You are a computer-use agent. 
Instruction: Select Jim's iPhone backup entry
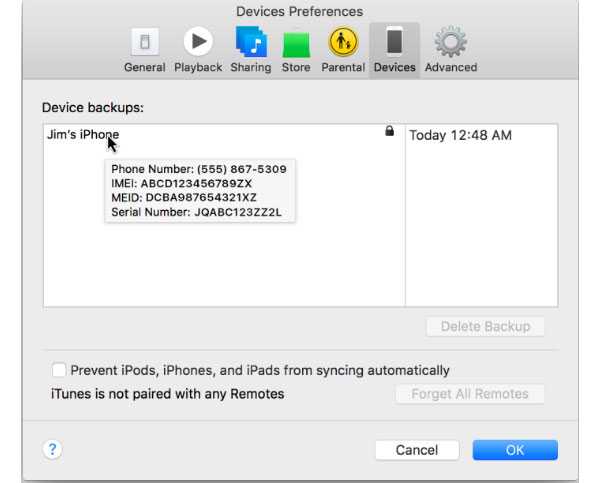coord(82,135)
